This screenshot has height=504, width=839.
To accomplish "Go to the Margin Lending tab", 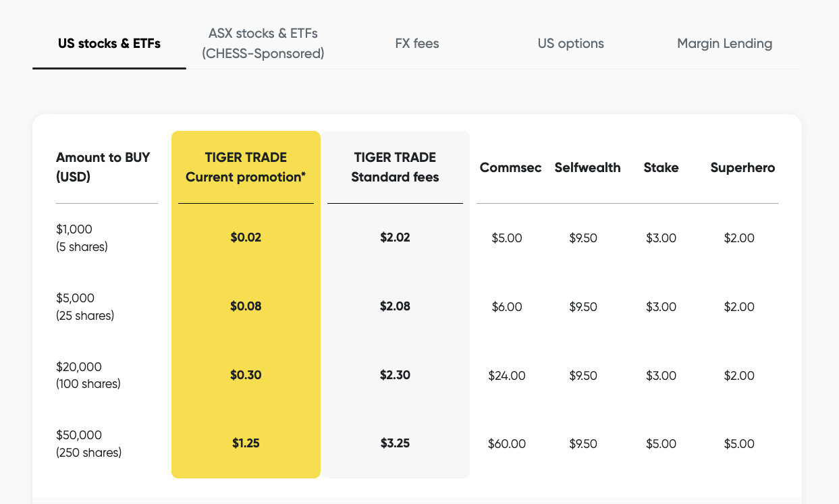I will point(724,44).
